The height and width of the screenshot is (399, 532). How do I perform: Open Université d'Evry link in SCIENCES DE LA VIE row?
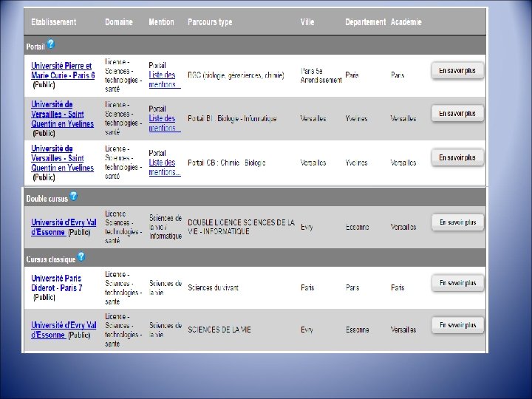pyautogui.click(x=64, y=330)
